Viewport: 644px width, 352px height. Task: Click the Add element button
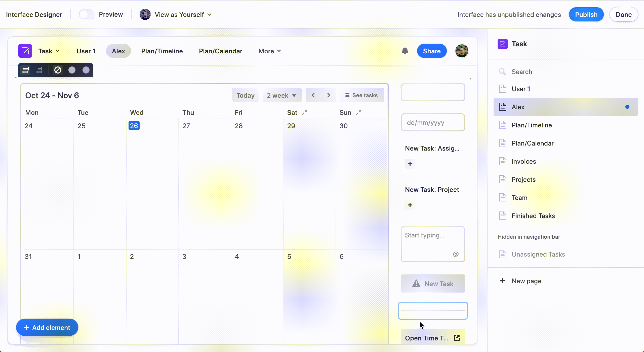[47, 327]
